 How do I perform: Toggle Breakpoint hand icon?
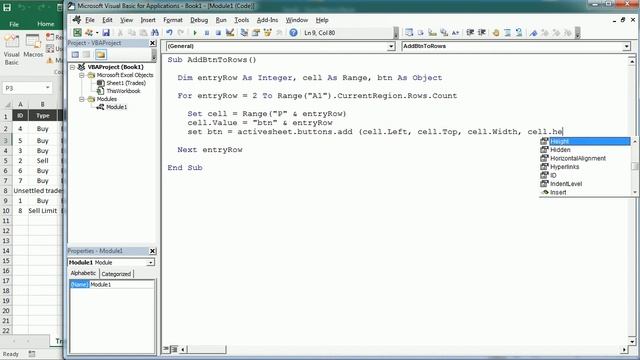(496, 33)
